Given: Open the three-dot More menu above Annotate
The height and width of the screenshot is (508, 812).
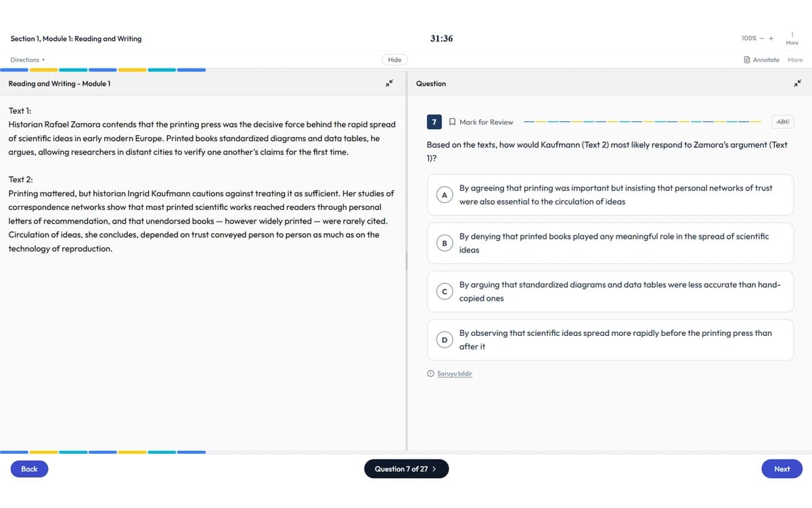Looking at the screenshot, I should (x=792, y=38).
